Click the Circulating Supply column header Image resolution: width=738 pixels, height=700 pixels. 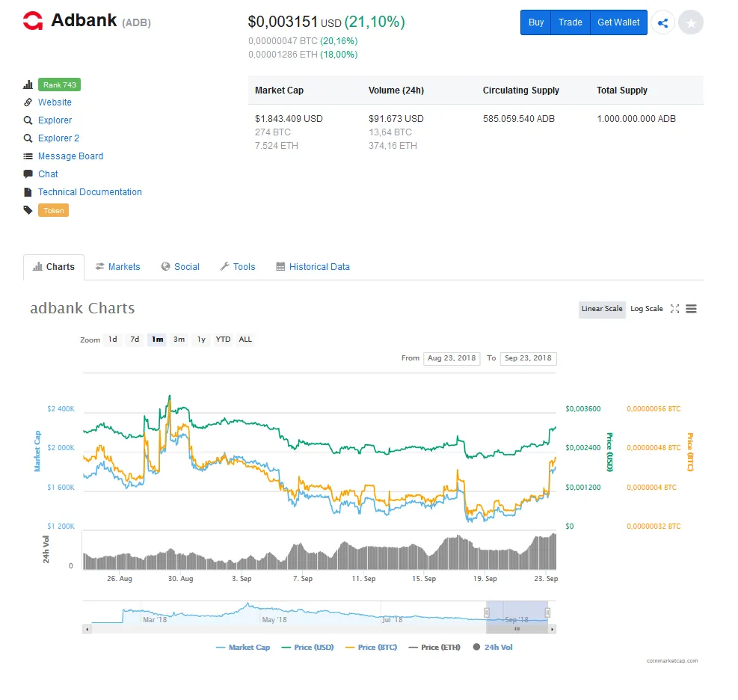(x=521, y=90)
